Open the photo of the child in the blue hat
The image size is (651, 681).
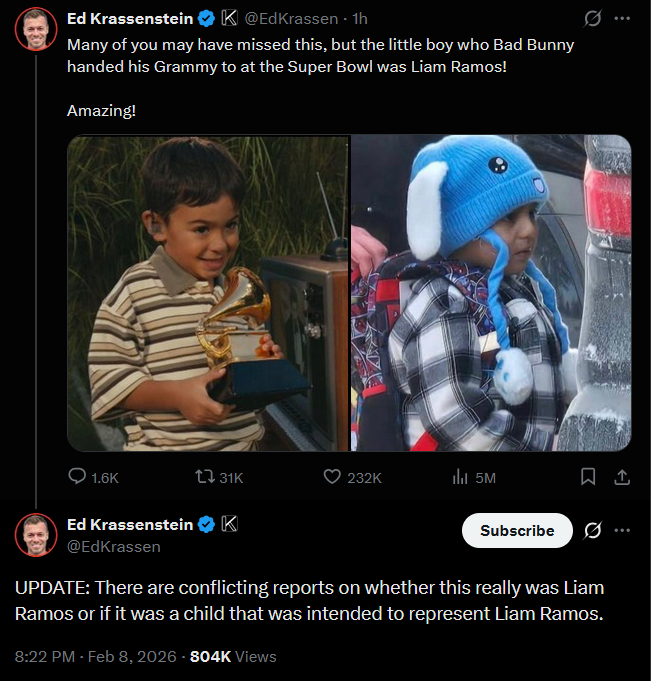point(491,293)
